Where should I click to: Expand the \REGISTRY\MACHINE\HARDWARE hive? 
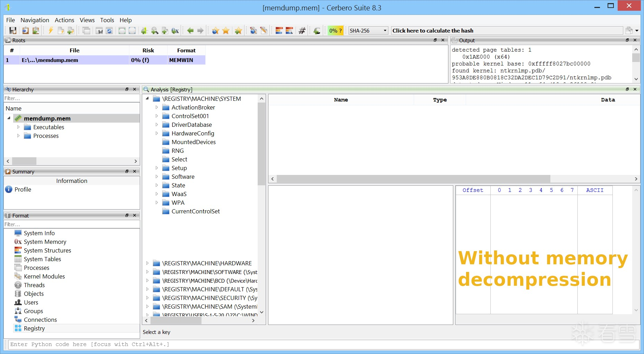pyautogui.click(x=147, y=263)
